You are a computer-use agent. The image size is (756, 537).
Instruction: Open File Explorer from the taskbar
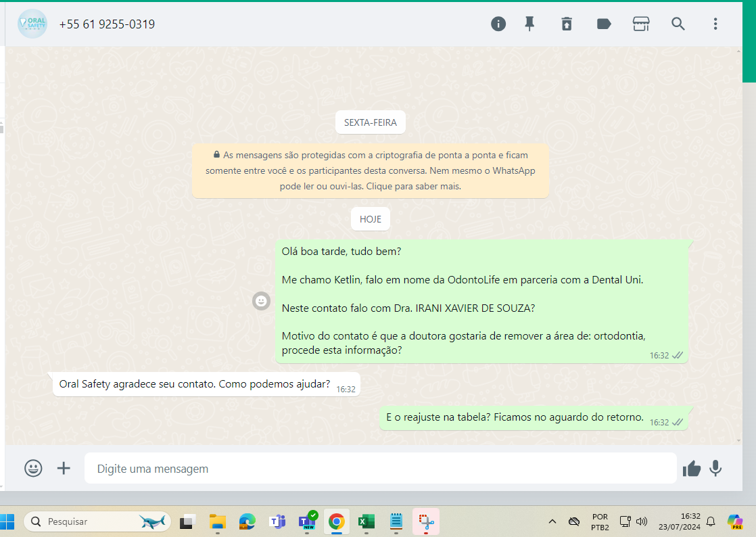click(218, 521)
